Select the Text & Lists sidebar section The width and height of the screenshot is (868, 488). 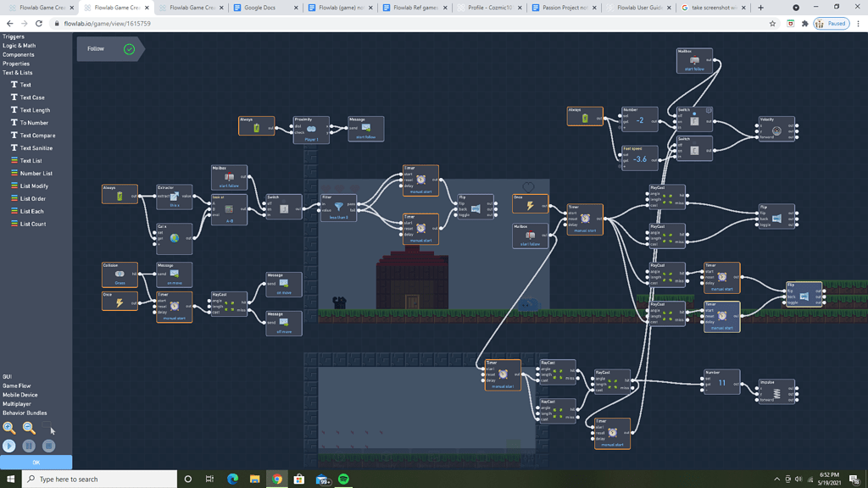18,73
